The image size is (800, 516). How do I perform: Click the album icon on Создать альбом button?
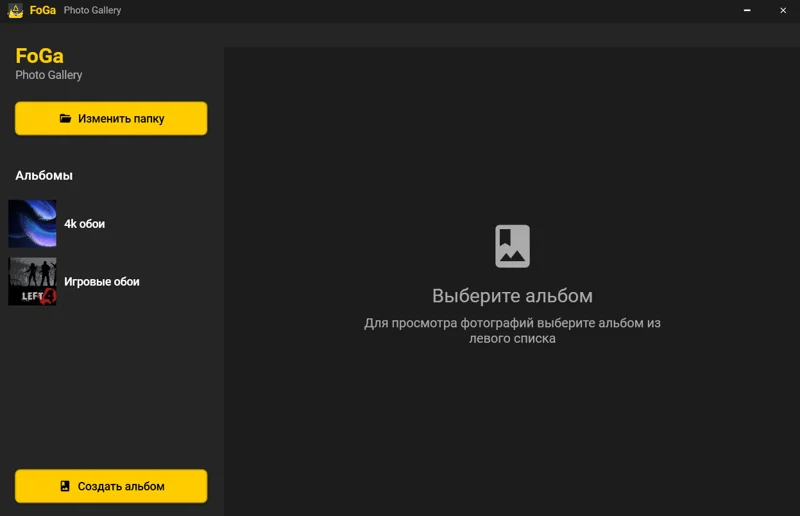point(65,487)
